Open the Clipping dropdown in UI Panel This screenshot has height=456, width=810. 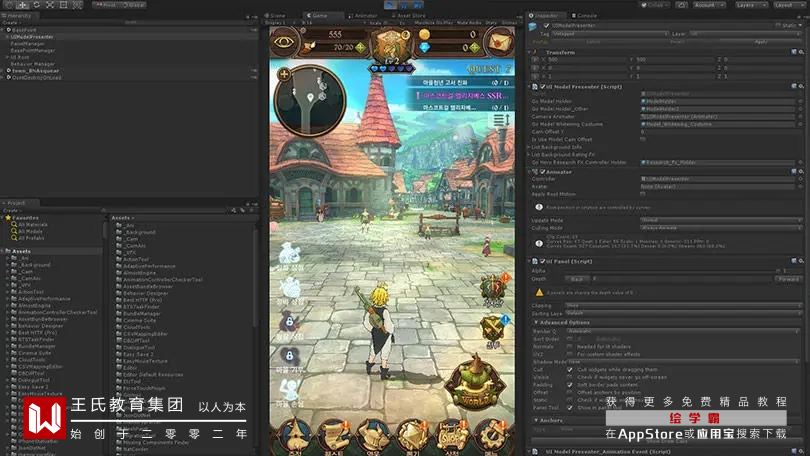(682, 305)
